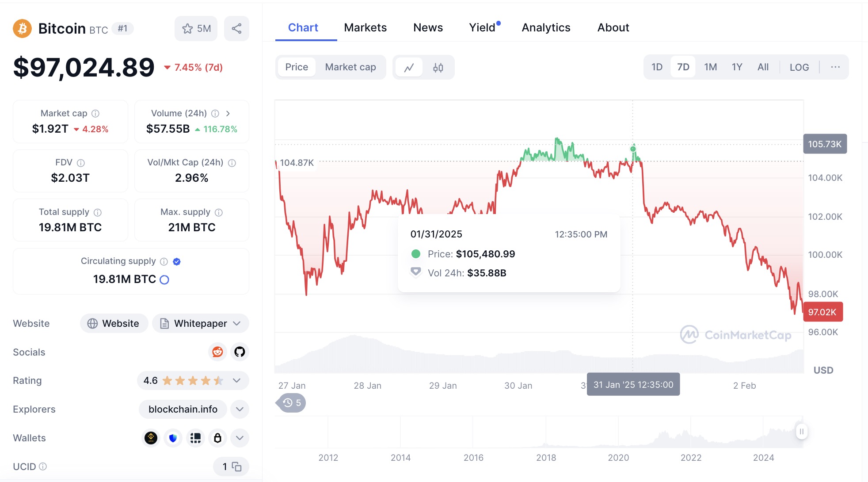Viewport: 868px width, 482px height.
Task: Click the 97.02K current price label
Action: (x=822, y=312)
